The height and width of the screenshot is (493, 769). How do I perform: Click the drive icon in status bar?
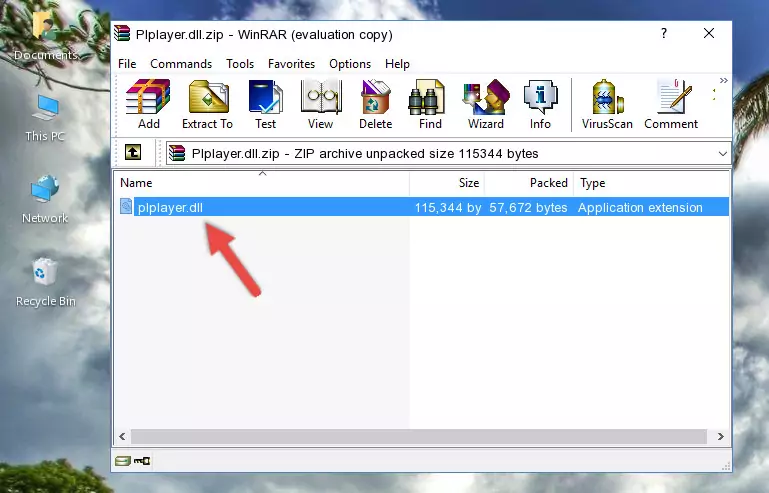123,460
